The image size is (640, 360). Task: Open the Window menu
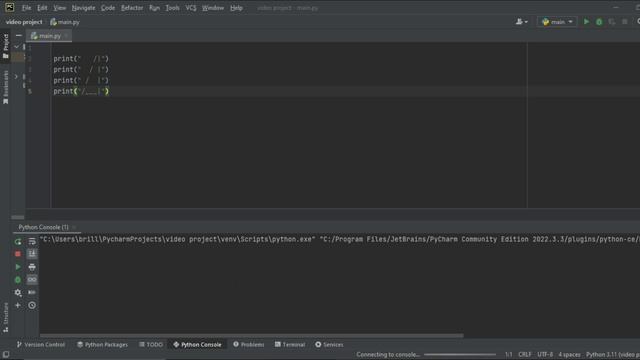[x=213, y=8]
